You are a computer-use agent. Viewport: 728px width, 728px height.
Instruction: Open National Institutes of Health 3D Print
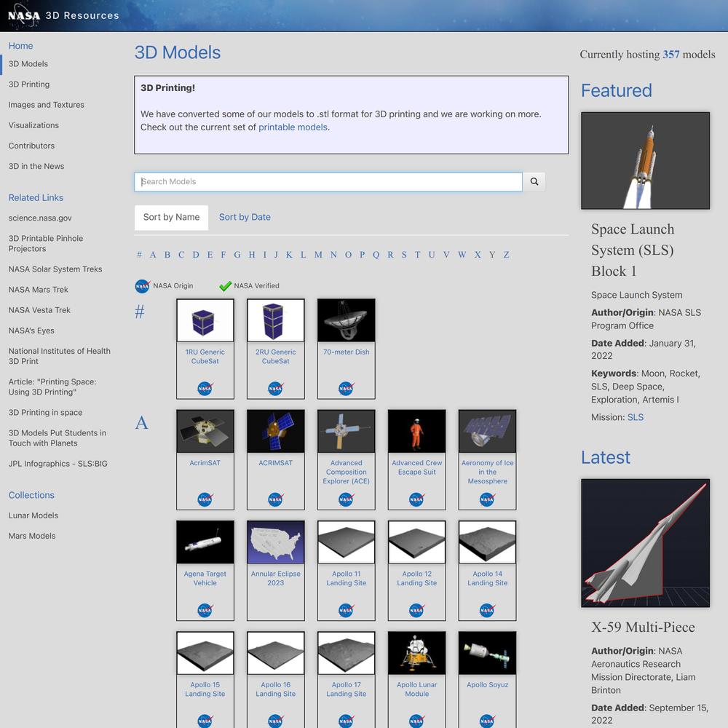point(60,356)
